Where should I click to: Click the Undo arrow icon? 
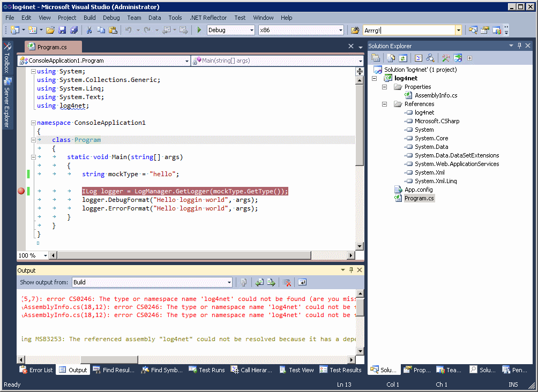tap(129, 30)
